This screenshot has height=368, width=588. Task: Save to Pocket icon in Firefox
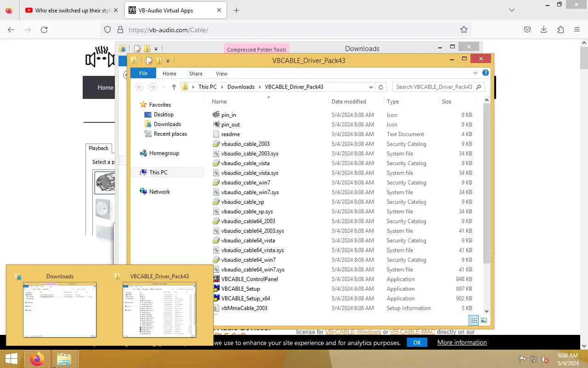click(x=527, y=29)
